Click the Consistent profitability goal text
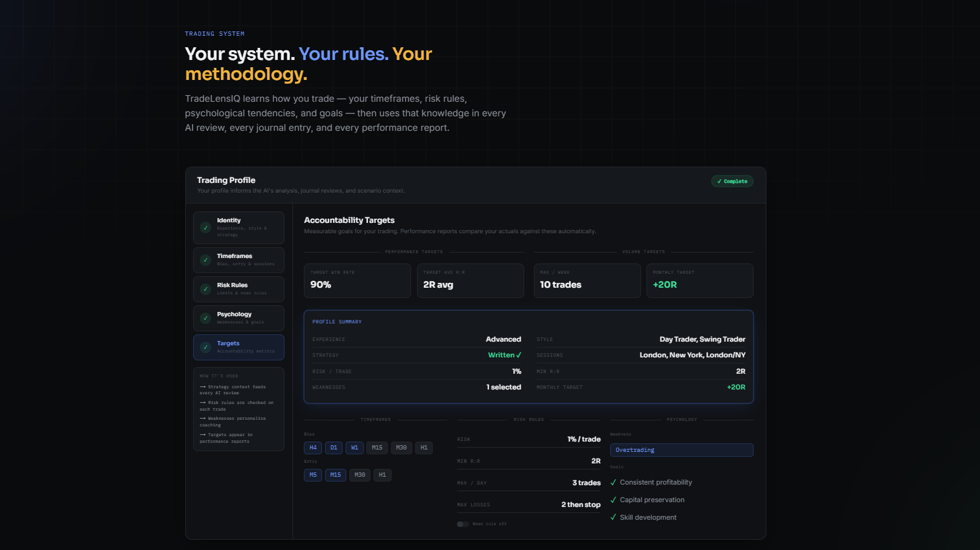This screenshot has height=550, width=980. (x=656, y=483)
